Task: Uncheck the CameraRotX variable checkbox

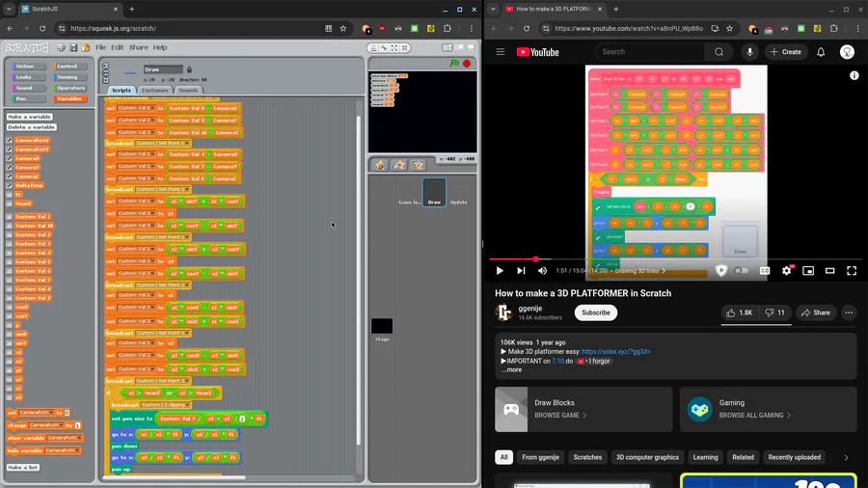Action: (x=9, y=141)
